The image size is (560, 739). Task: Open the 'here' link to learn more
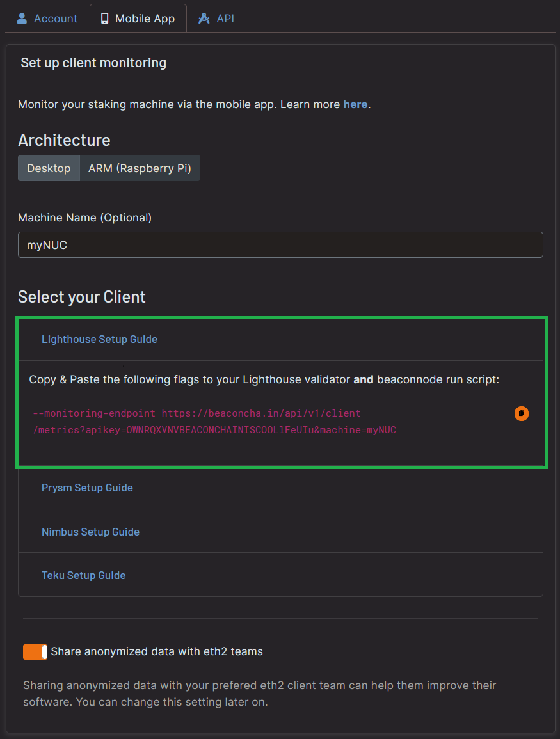pyautogui.click(x=355, y=104)
